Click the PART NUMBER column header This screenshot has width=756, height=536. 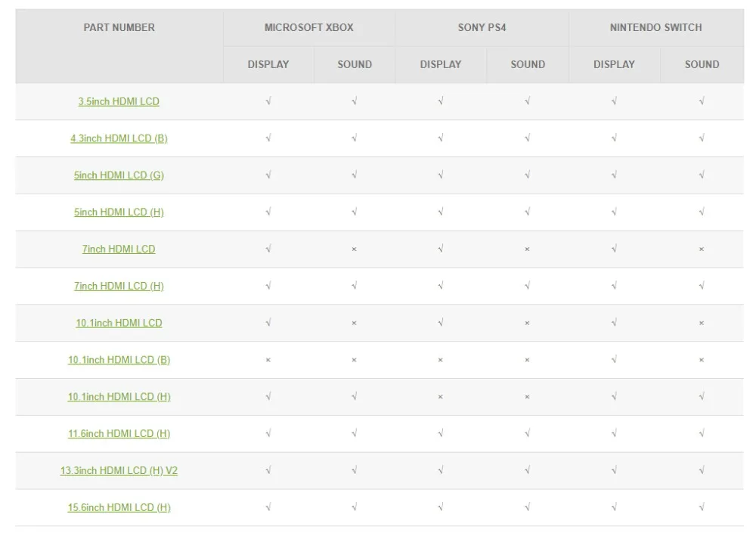[119, 27]
